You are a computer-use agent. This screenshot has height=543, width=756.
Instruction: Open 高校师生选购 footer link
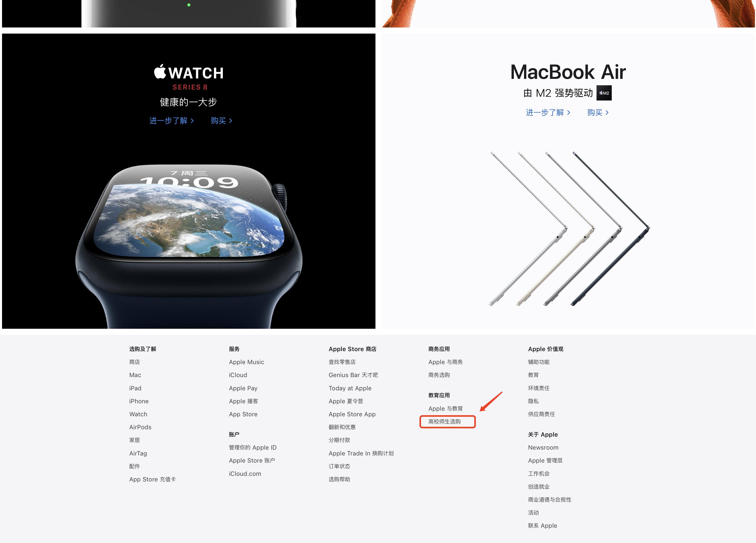(444, 421)
